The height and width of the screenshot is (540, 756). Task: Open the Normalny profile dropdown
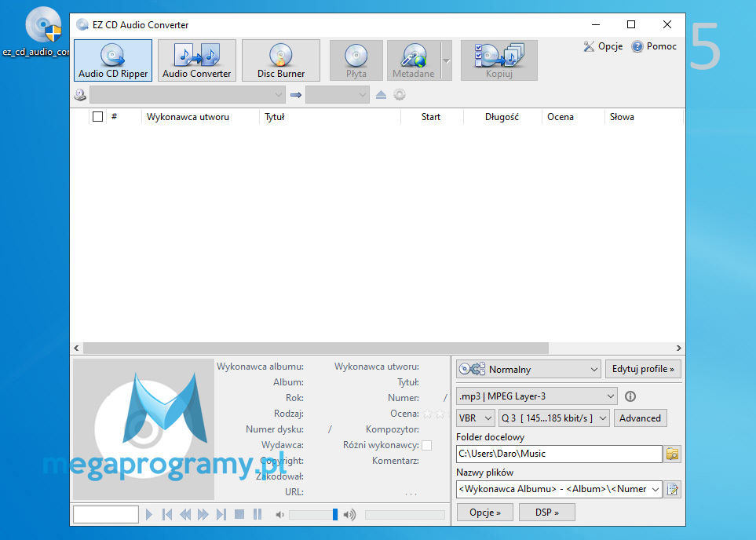[528, 370]
